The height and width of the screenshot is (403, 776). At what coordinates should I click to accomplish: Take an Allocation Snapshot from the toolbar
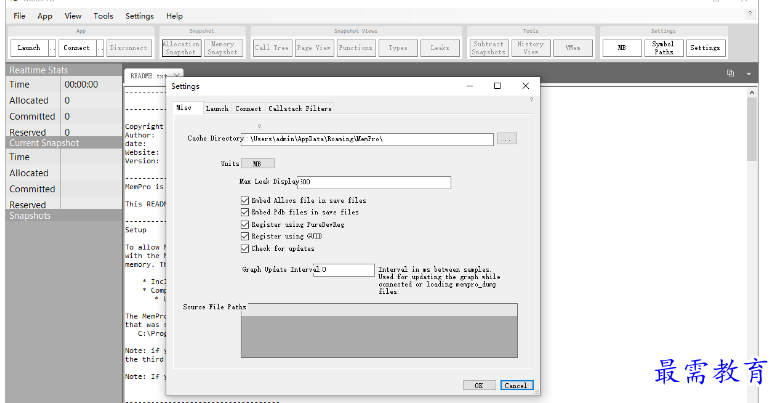tap(181, 47)
